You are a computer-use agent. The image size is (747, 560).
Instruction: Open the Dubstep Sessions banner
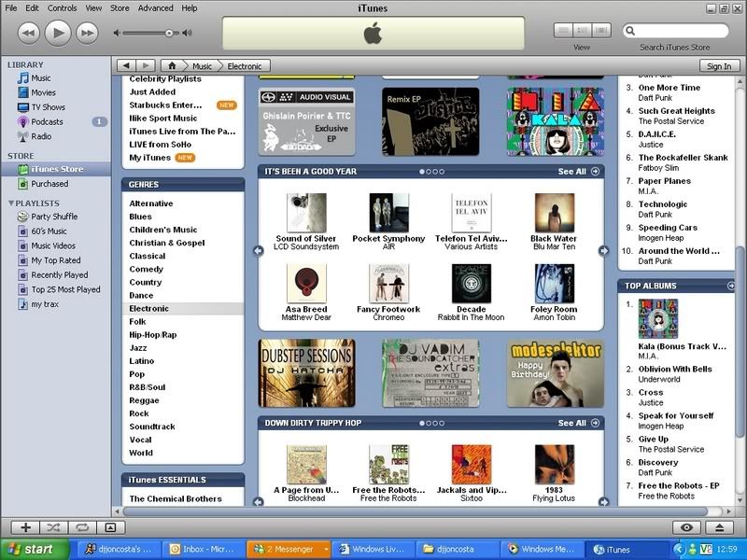[x=306, y=372]
